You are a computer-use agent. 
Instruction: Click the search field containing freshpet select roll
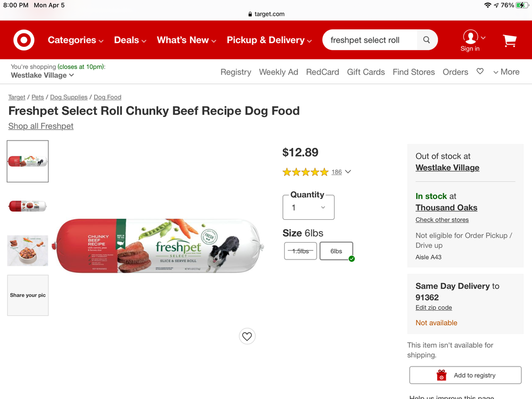click(x=372, y=40)
